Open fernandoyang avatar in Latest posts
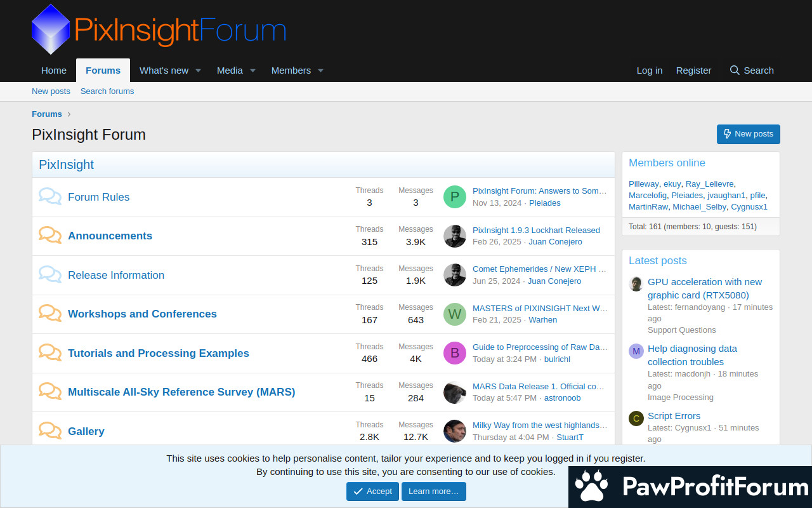 [636, 284]
